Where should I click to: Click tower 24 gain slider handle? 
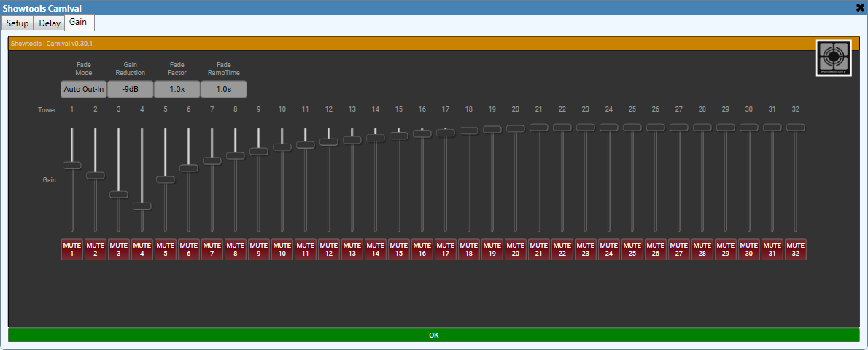coord(609,128)
